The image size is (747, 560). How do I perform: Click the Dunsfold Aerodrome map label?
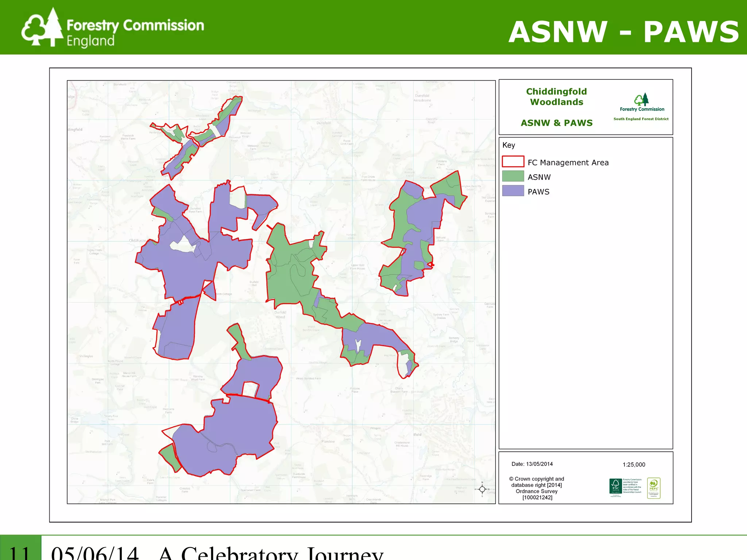pyautogui.click(x=422, y=98)
